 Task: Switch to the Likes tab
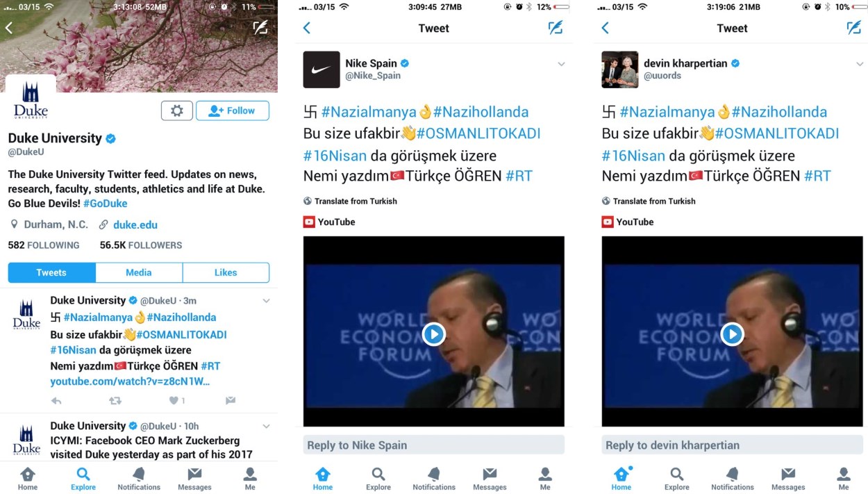[226, 272]
